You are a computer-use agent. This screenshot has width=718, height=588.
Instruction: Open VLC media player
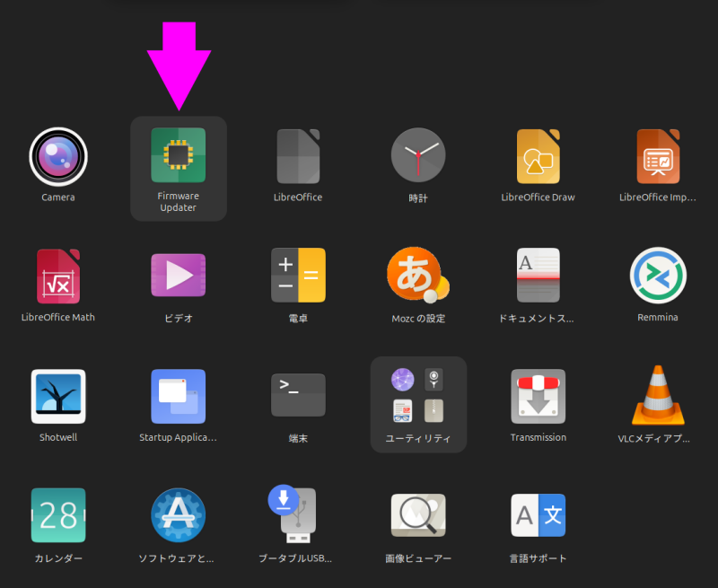click(658, 395)
